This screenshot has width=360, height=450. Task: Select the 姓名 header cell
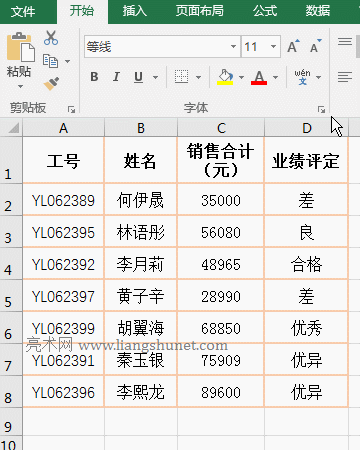pyautogui.click(x=141, y=160)
